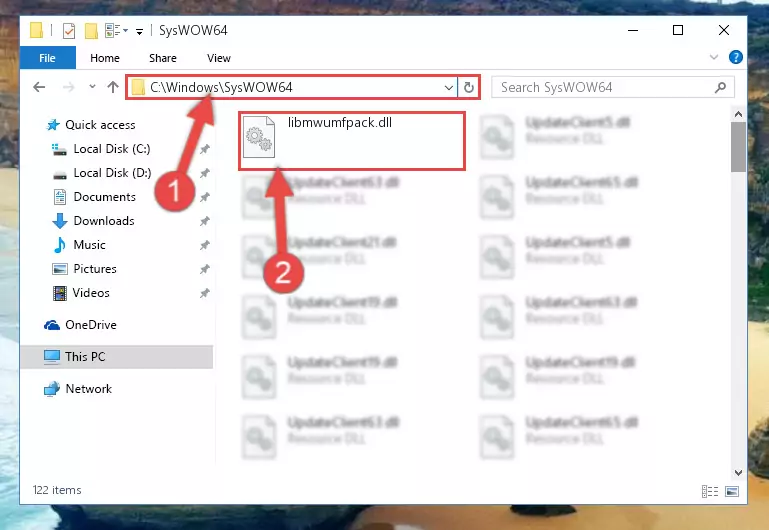Open the Customize Quick Access Toolbar dropdown
The width and height of the screenshot is (769, 530).
pyautogui.click(x=139, y=32)
